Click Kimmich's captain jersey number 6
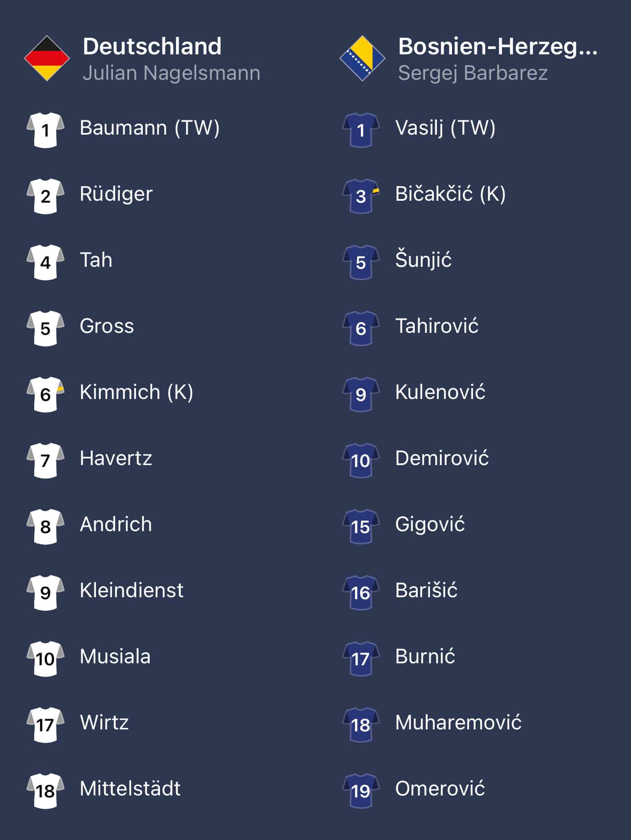 coord(45,394)
